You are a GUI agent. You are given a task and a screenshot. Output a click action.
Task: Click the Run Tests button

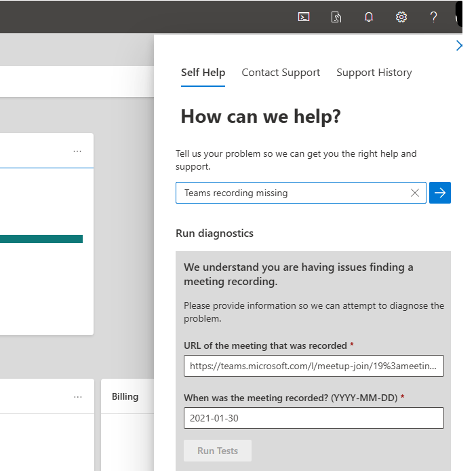[x=218, y=451]
